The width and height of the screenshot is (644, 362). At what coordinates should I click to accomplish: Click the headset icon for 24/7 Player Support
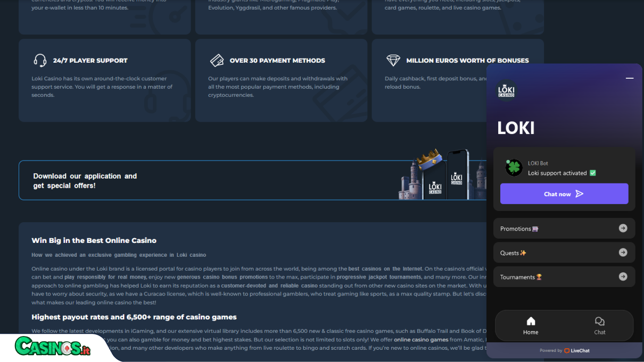coord(40,61)
